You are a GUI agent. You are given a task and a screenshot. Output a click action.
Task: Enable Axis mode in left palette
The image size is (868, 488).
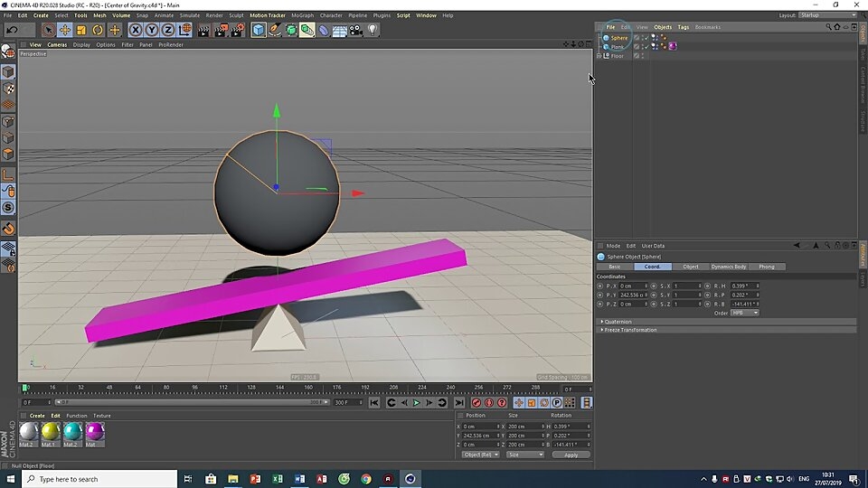pos(8,175)
